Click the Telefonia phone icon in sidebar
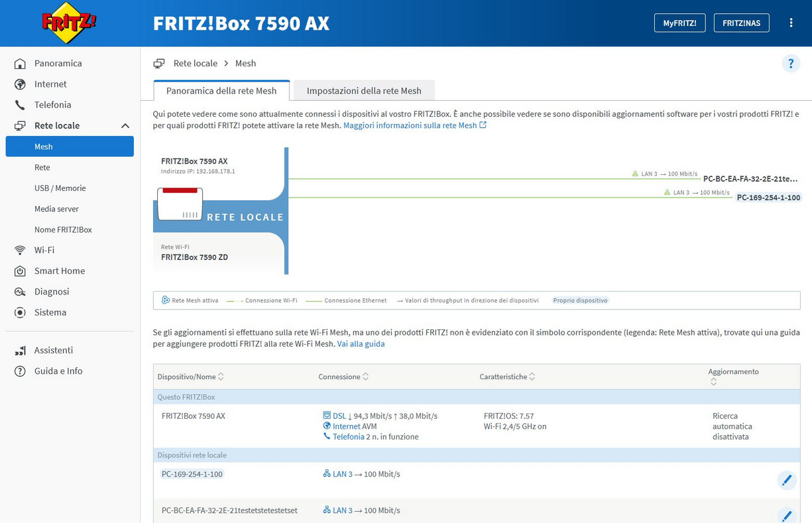The height and width of the screenshot is (523, 812). [21, 105]
